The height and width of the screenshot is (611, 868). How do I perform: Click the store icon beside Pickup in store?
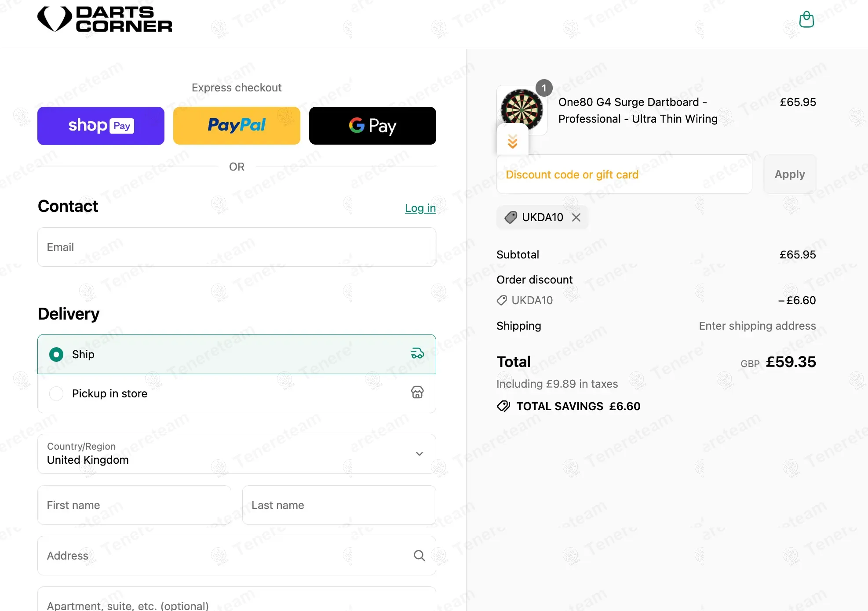pos(417,392)
